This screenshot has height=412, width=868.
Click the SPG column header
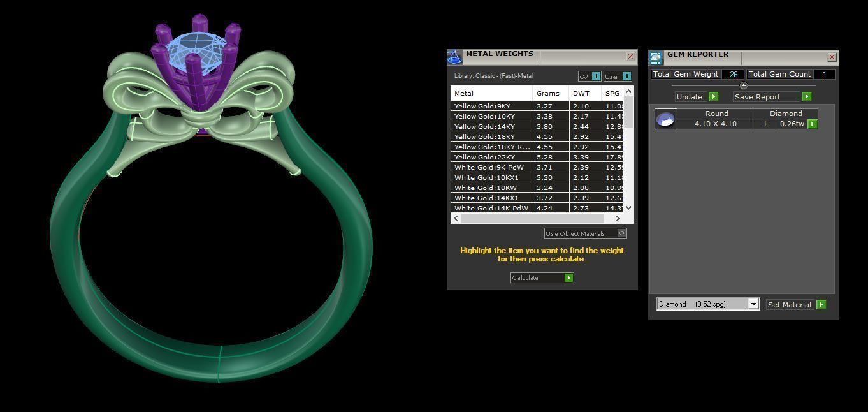pos(613,93)
